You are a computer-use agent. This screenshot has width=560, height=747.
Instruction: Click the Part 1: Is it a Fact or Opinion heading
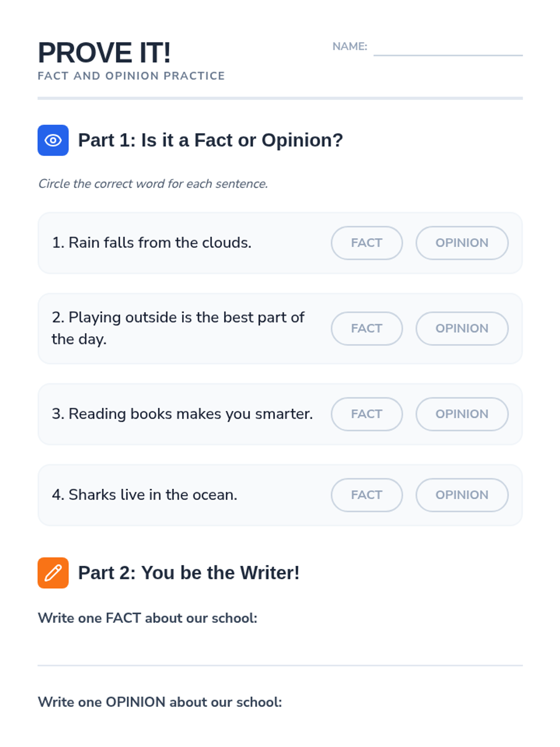(210, 140)
